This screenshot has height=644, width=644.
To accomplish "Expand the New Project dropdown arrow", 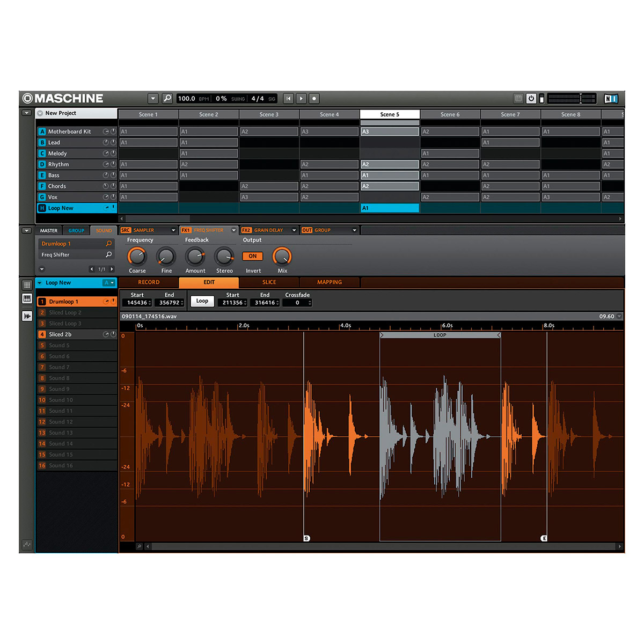I will [40, 113].
